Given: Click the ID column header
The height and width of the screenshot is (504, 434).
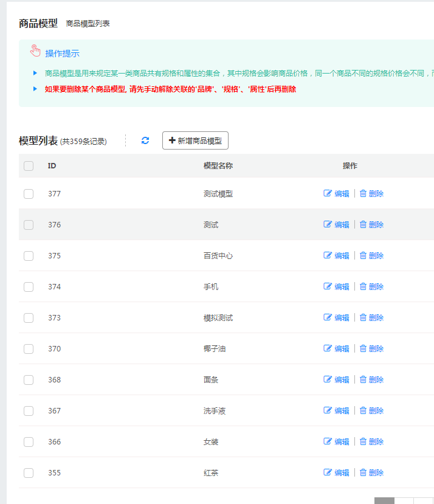Looking at the screenshot, I should point(52,166).
